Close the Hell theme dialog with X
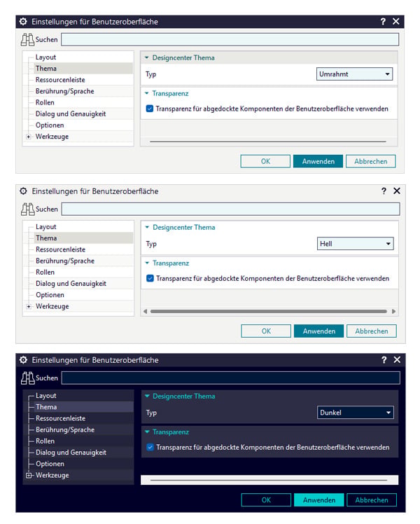 [x=397, y=191]
